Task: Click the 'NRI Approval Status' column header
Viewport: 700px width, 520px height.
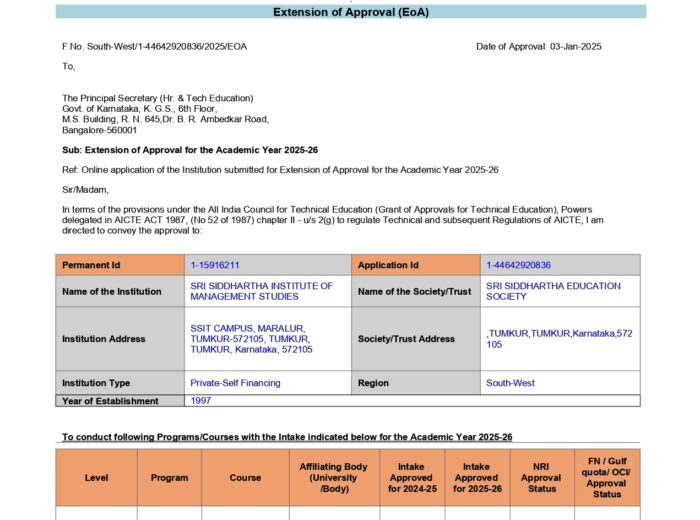Action: click(542, 478)
